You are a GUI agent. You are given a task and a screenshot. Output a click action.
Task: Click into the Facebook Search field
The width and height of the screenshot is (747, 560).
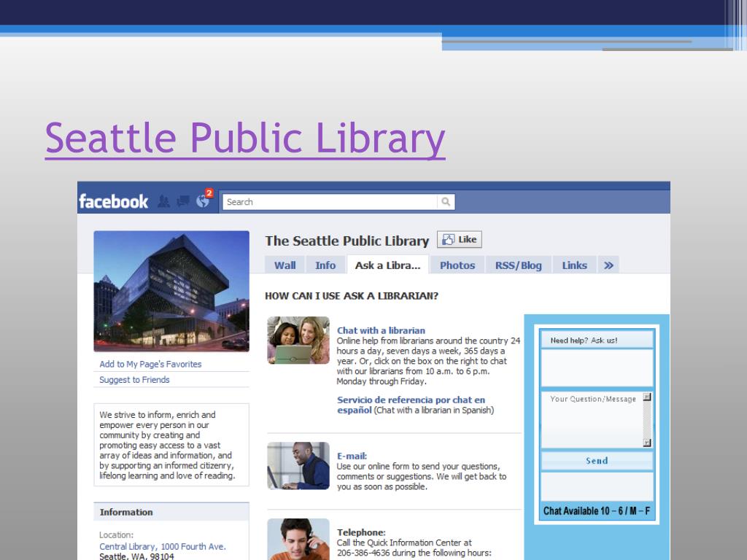point(330,201)
